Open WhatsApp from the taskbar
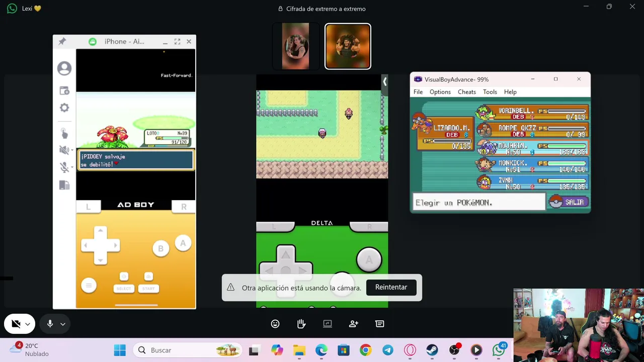644x362 pixels. click(x=499, y=350)
